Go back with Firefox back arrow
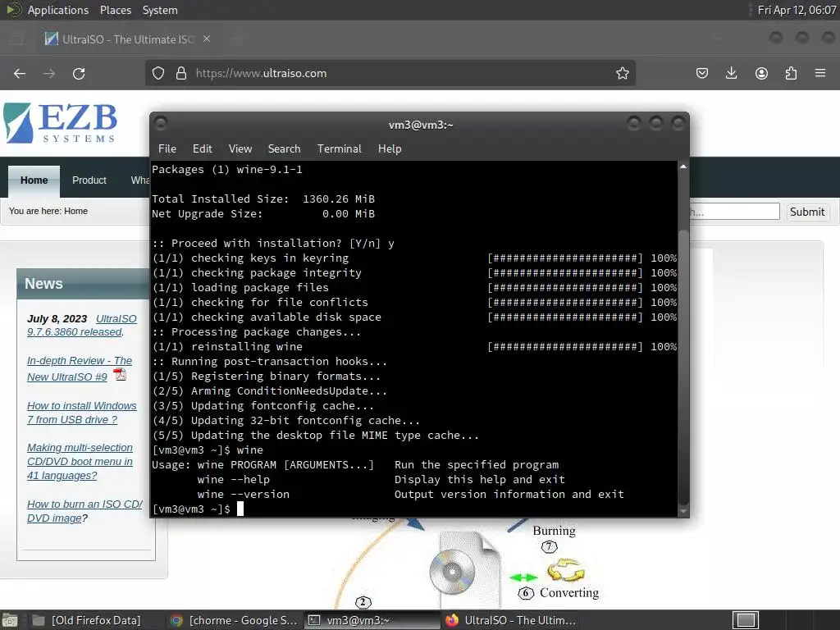 [x=20, y=73]
